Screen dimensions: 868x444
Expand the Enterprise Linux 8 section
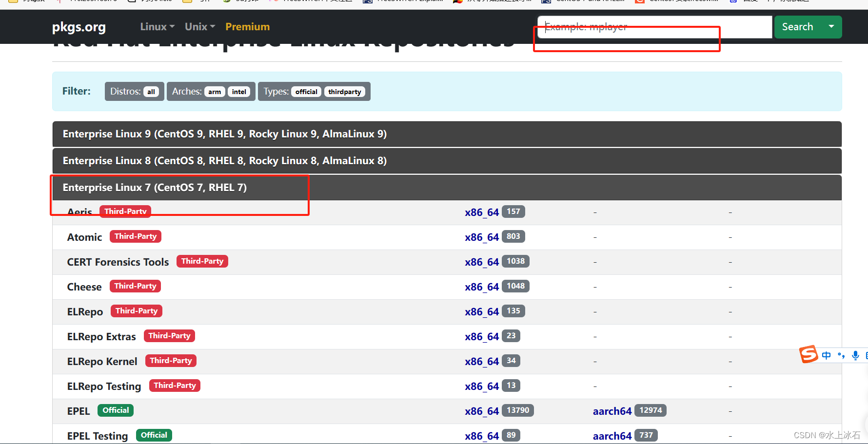click(x=447, y=161)
